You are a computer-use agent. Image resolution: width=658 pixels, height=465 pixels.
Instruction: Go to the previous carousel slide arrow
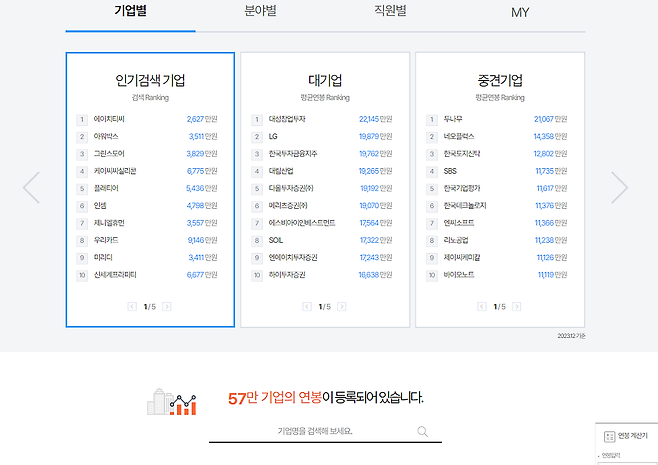pos(31,188)
